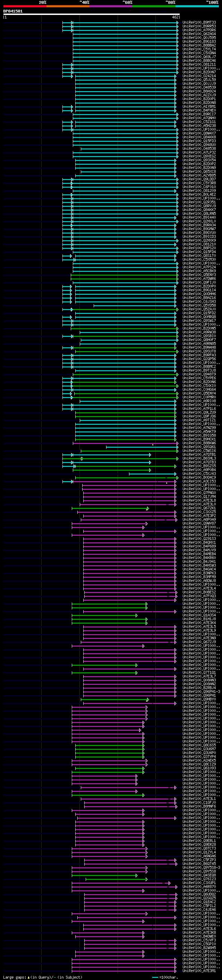The image size is (222, 980).
Task: Open hit UniRef100_C5XJ43
Action: coord(199,473)
